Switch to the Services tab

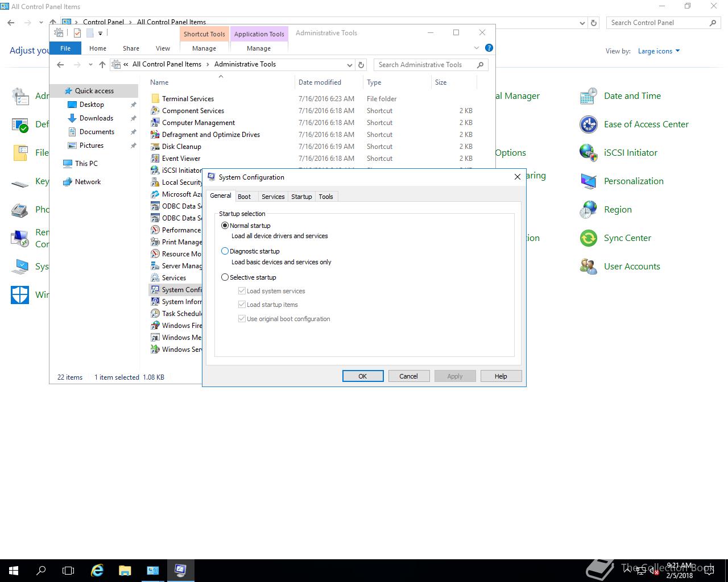(273, 197)
